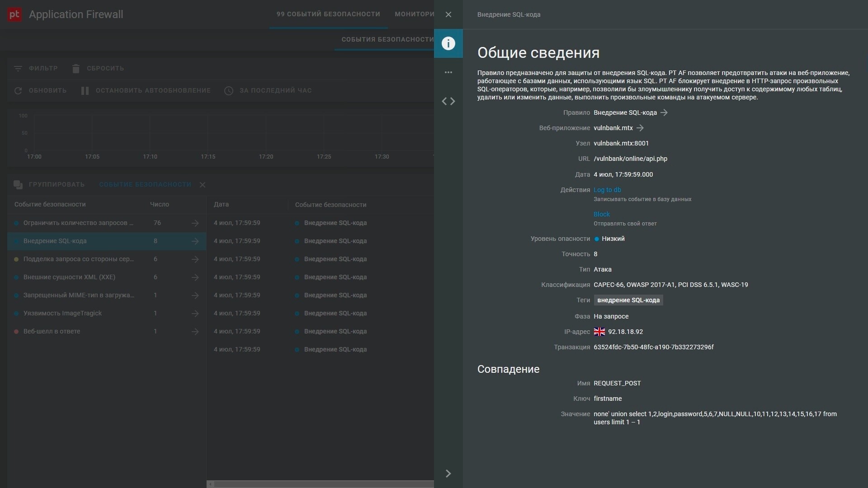Image resolution: width=868 pixels, height=488 pixels.
Task: Select Запрещенный MIME-тип row
Action: pyautogui.click(x=107, y=295)
